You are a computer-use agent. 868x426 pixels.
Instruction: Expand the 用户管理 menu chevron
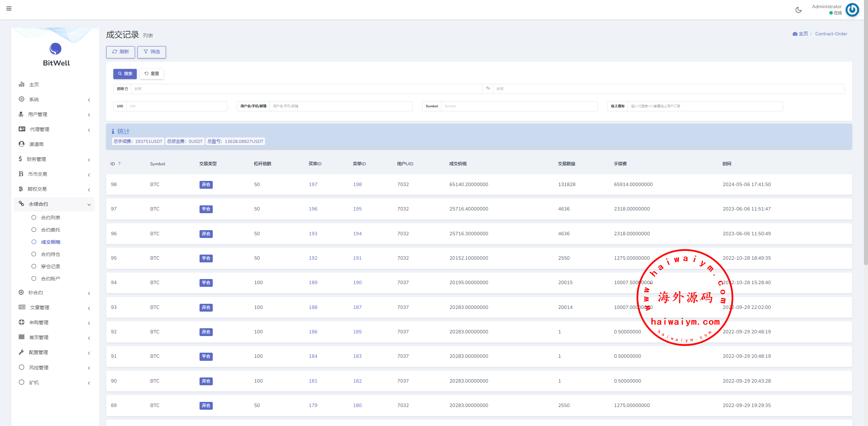[89, 115]
